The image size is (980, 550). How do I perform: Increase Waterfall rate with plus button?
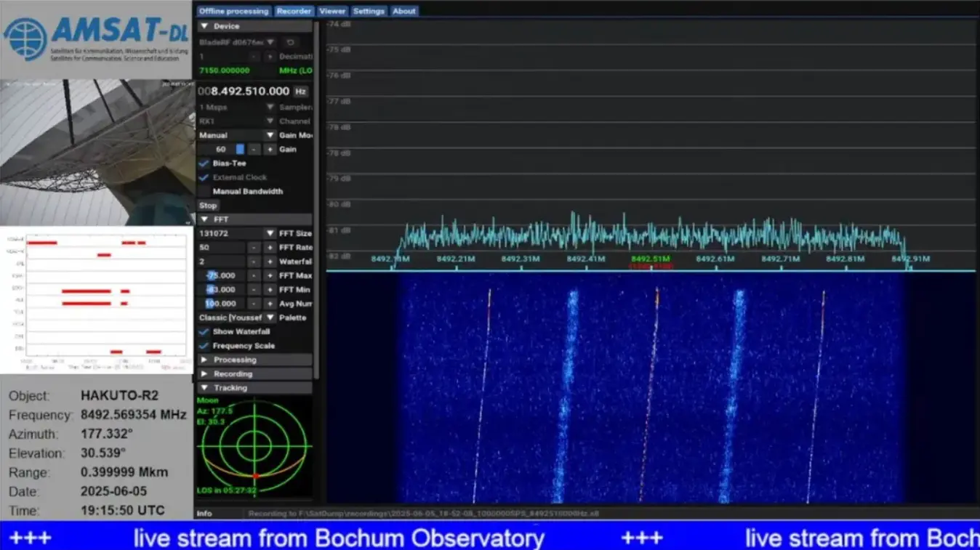(x=270, y=262)
